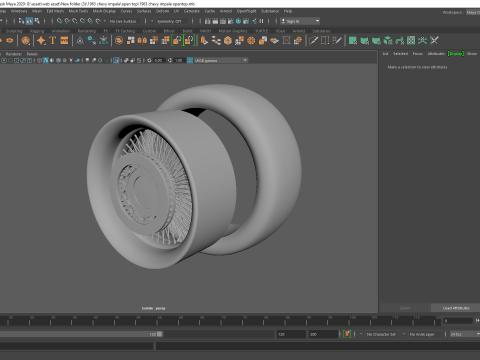Open the sRGB gamma view transform dropdown
Screen dimensions: 480x360
[x=221, y=60]
